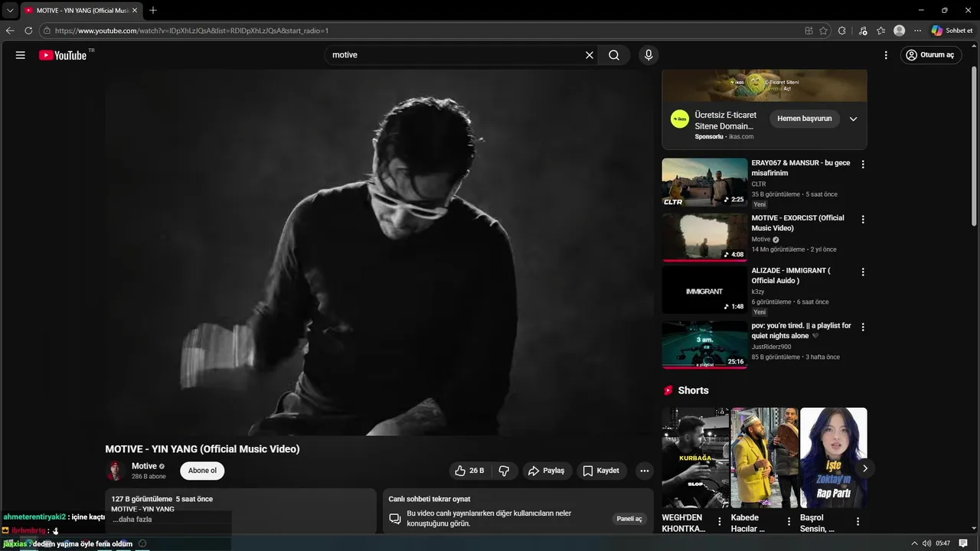Go to the YouTube home logo
This screenshot has width=980, height=551.
[x=63, y=55]
